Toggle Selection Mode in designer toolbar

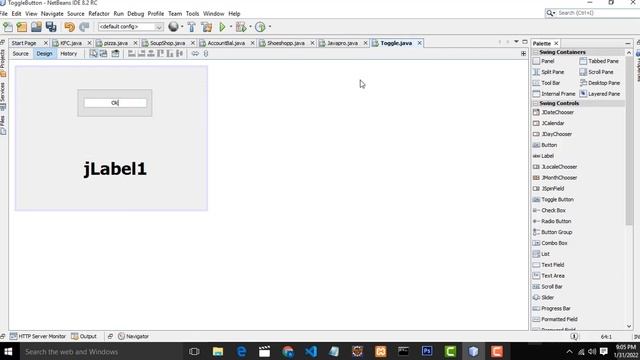[x=93, y=53]
